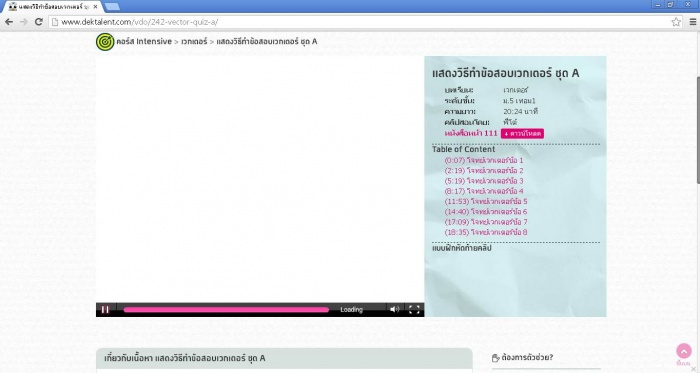Bookmark this page with the star icon
This screenshot has height=373, width=700.
[676, 22]
